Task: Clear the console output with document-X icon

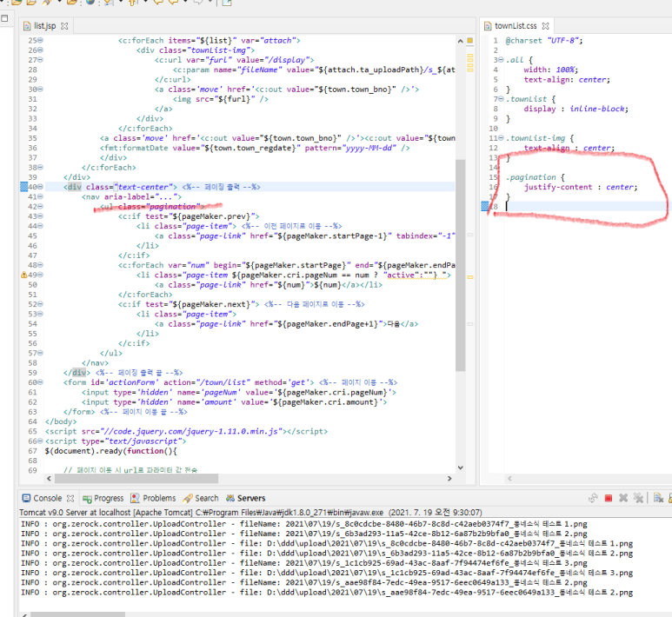Action: tap(658, 498)
